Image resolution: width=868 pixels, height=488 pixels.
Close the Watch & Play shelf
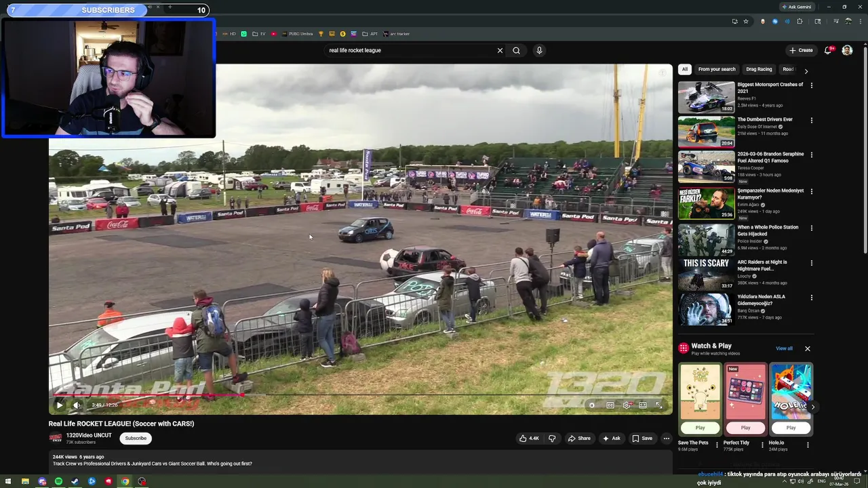(807, 348)
